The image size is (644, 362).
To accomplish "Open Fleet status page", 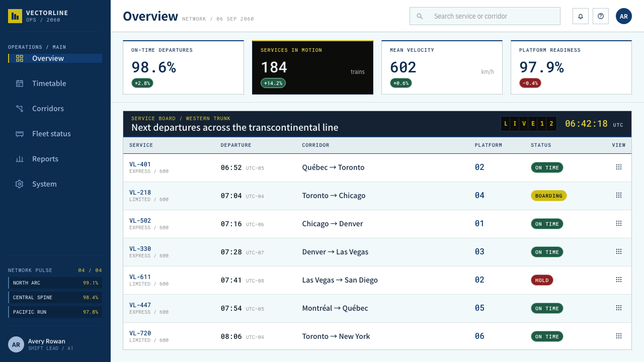I will [55, 134].
